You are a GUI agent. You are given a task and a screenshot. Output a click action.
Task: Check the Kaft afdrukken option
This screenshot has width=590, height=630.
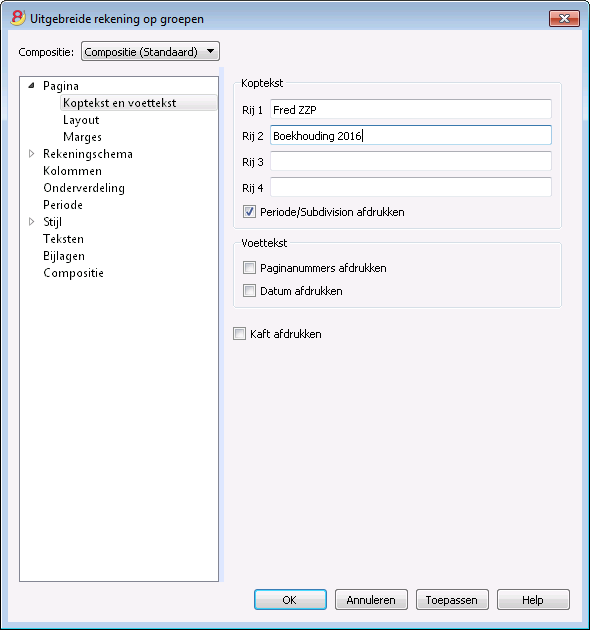click(x=240, y=333)
